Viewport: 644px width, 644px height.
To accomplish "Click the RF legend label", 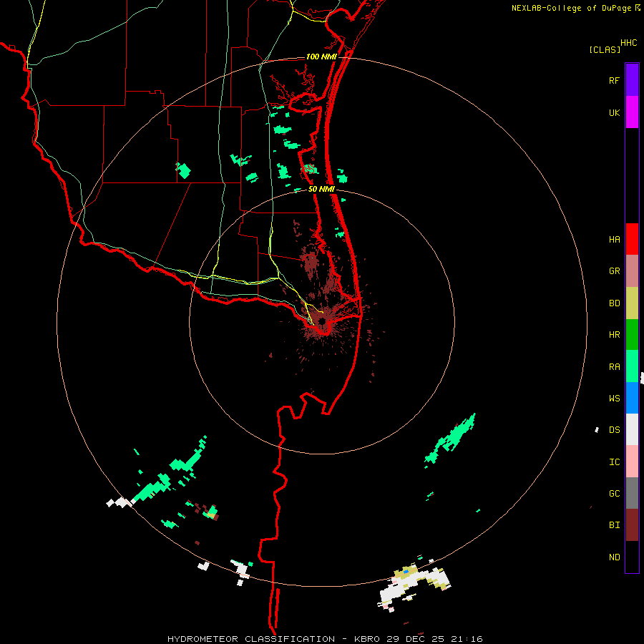I will tap(614, 81).
